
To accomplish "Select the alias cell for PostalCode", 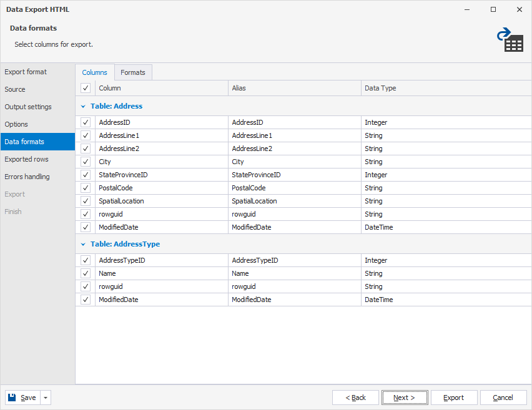I will click(295, 188).
